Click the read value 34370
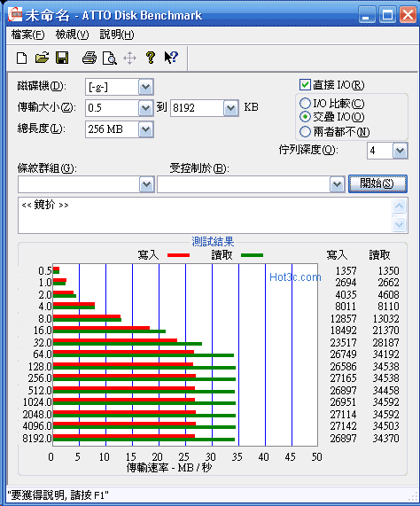The width and height of the screenshot is (420, 506). pos(385,439)
